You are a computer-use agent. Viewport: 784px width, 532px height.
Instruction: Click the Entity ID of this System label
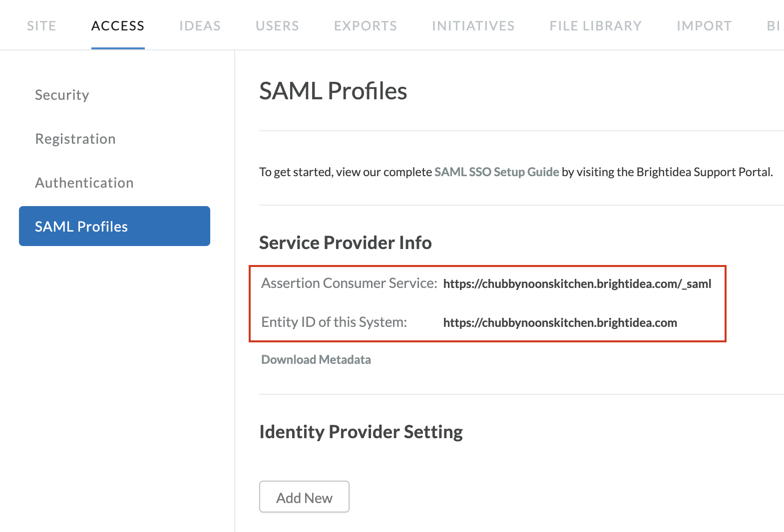334,322
